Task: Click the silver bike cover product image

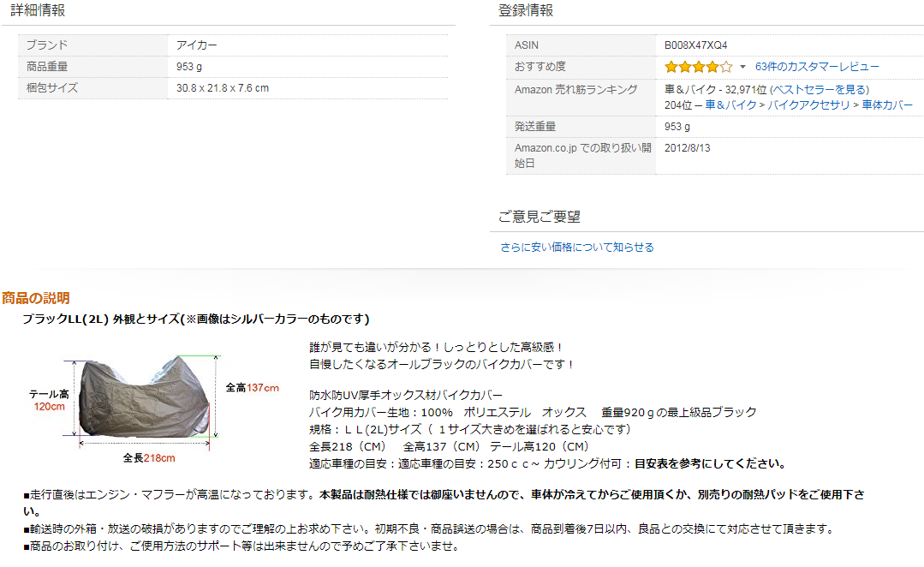Action: point(146,397)
